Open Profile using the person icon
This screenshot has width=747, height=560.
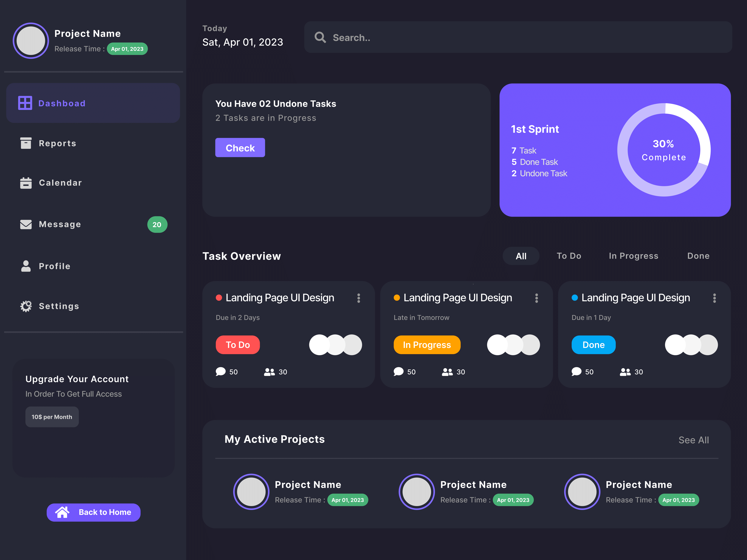coord(26,266)
